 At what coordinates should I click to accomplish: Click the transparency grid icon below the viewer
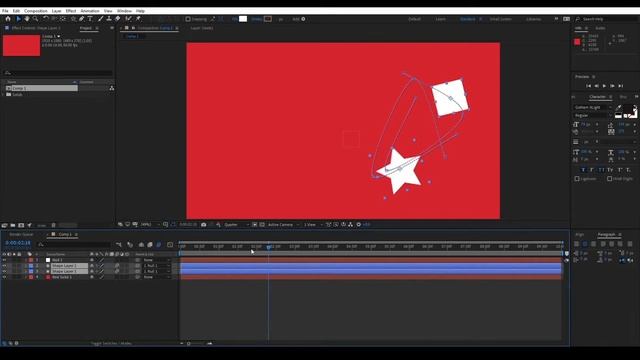pyautogui.click(x=262, y=224)
